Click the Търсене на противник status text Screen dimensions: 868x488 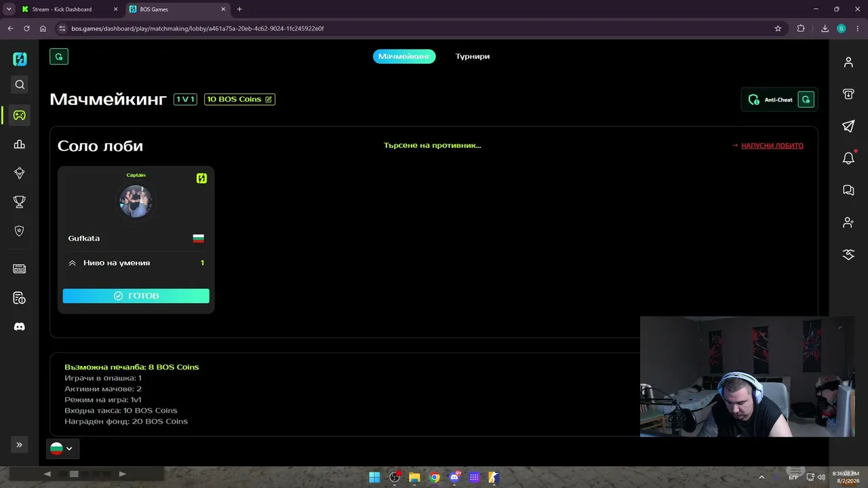(433, 145)
